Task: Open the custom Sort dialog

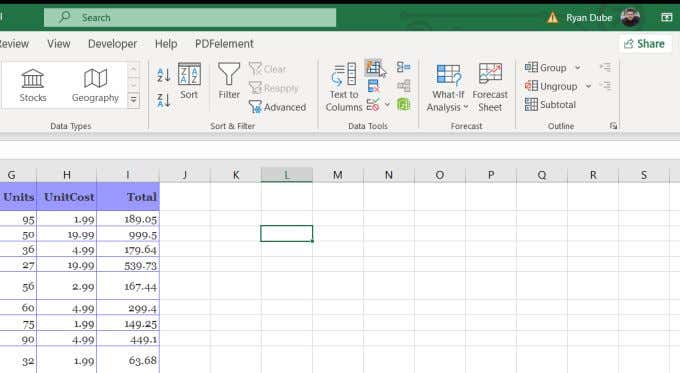Action: coord(189,81)
